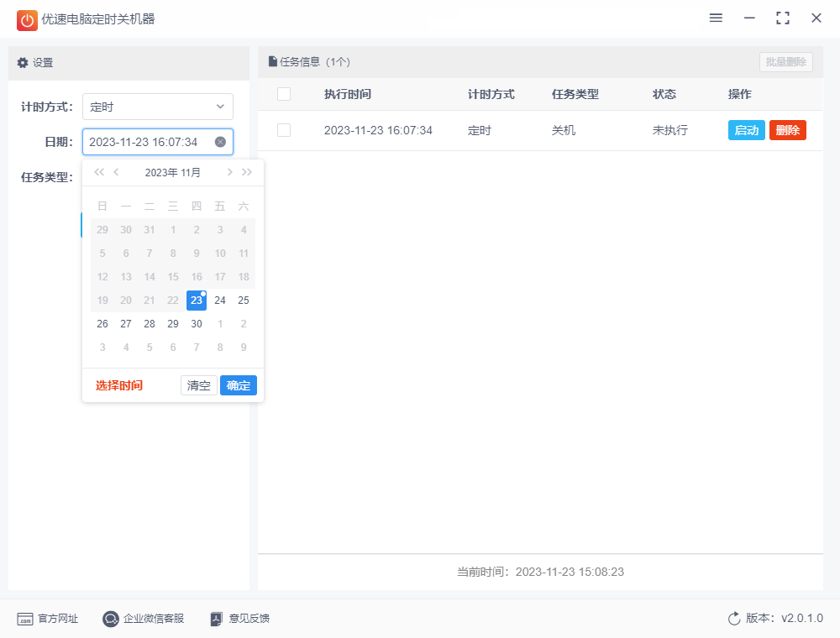Jump to previous year with the double-arrow
This screenshot has width=840, height=638.
[x=98, y=171]
